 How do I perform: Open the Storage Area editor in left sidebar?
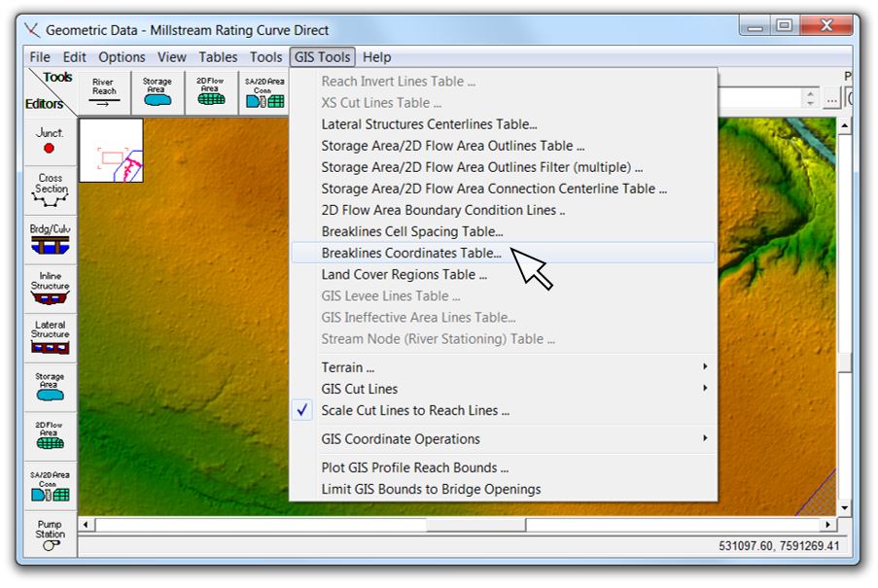tap(50, 387)
